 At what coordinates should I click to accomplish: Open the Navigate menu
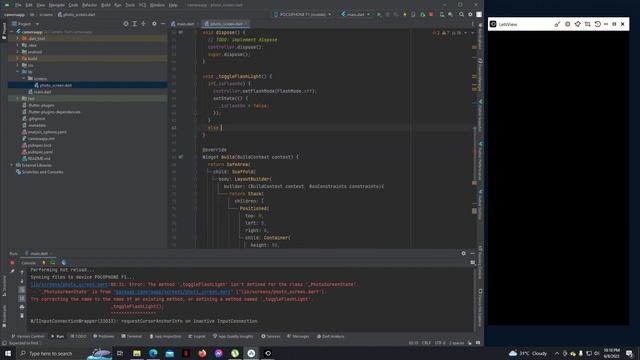57,5
